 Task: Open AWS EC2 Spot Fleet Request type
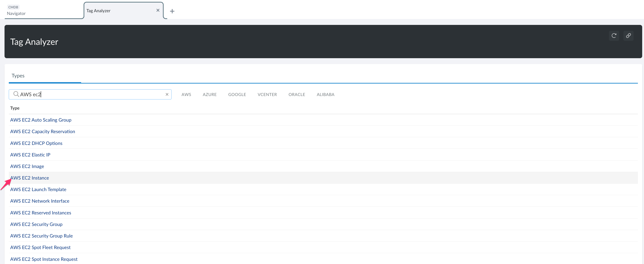coord(40,247)
